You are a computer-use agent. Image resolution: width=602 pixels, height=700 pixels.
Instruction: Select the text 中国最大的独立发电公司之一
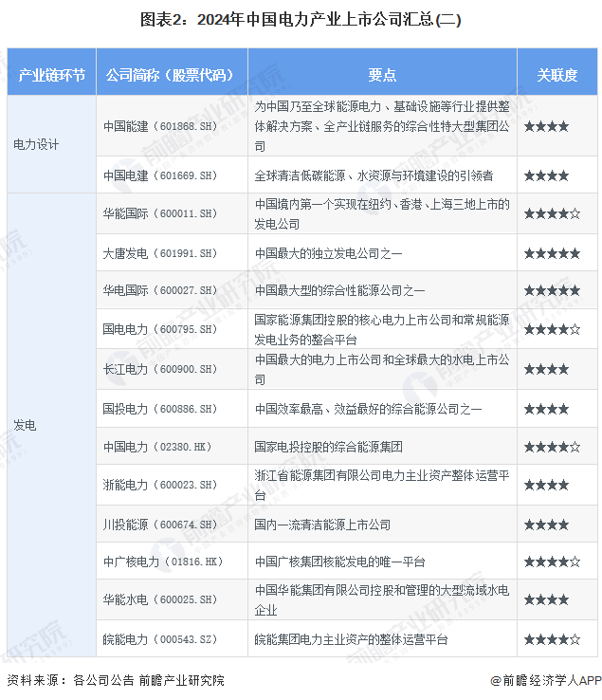[328, 253]
